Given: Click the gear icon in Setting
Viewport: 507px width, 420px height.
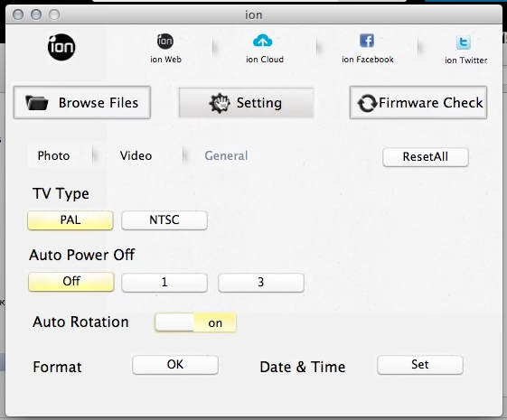Looking at the screenshot, I should pyautogui.click(x=220, y=103).
